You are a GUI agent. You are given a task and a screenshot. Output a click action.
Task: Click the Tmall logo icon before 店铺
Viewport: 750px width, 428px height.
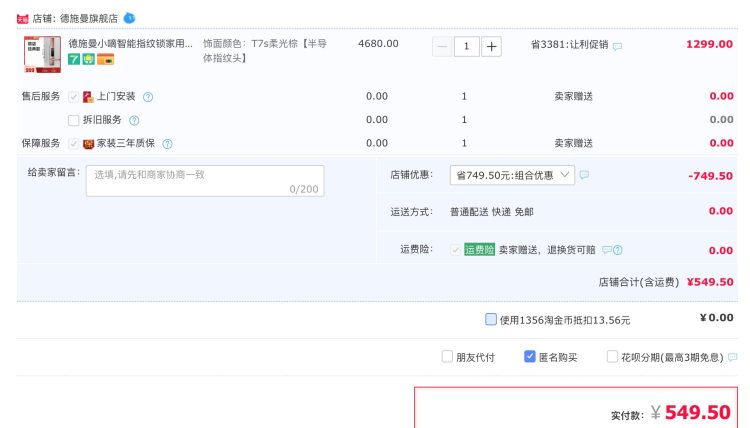pyautogui.click(x=22, y=19)
